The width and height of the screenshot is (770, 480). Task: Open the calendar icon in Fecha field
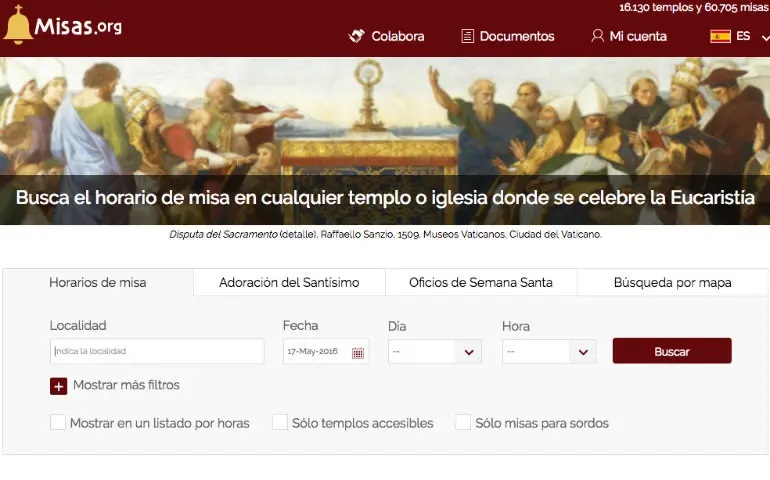point(358,352)
